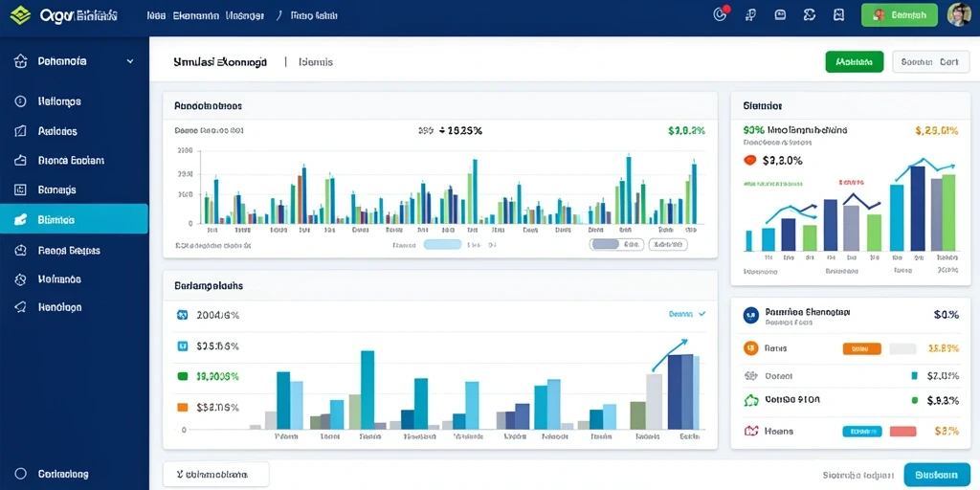Click the outlined button at bottom left
The height and width of the screenshot is (490, 980).
click(x=216, y=475)
